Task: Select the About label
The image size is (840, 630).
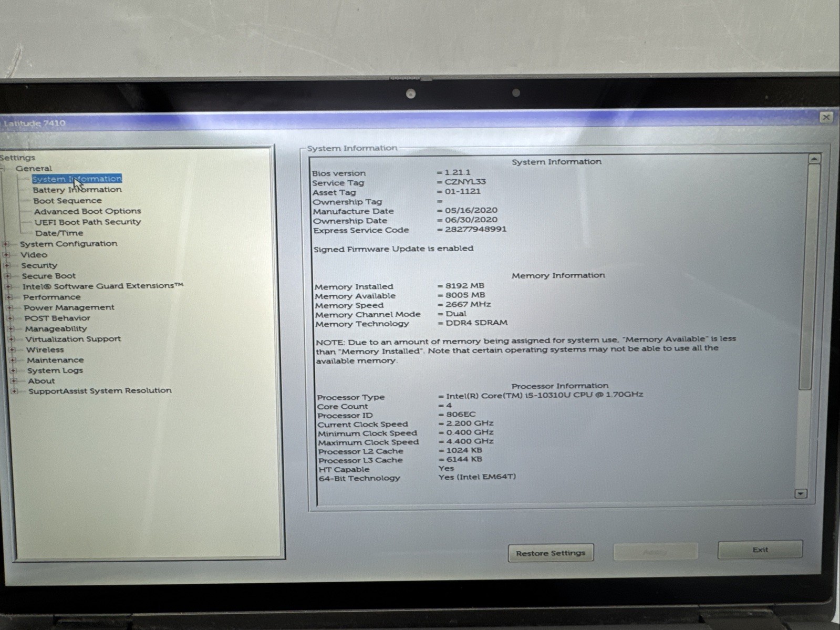Action: [x=42, y=381]
